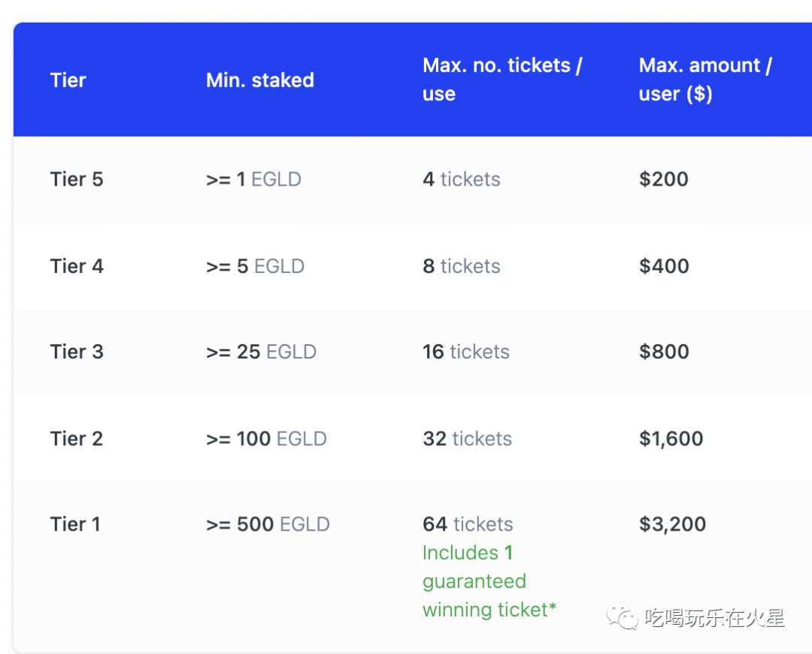The width and height of the screenshot is (812, 654).
Task: Click the ">= 25 EGLD" cell
Action: tap(261, 352)
